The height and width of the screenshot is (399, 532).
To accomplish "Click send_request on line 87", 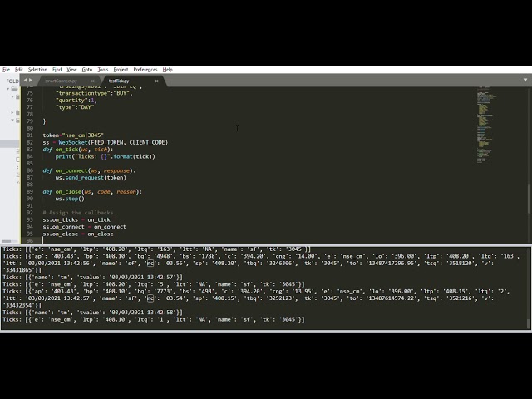I will [84, 177].
